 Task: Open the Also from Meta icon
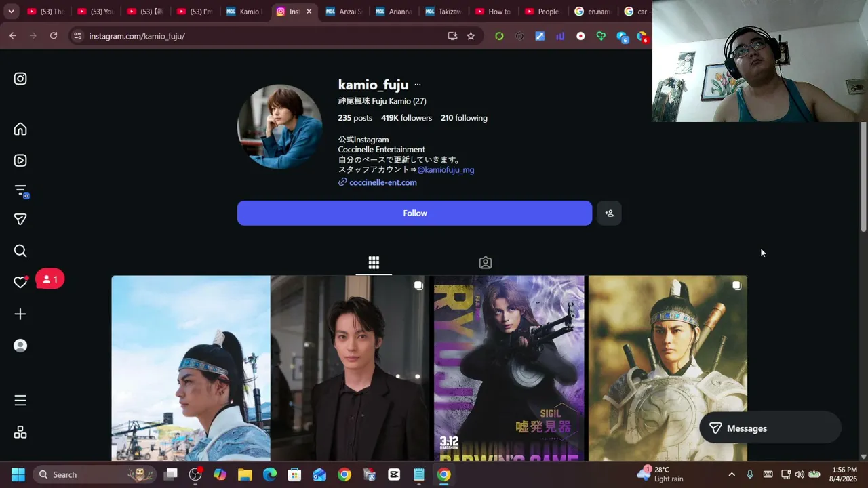click(x=20, y=432)
